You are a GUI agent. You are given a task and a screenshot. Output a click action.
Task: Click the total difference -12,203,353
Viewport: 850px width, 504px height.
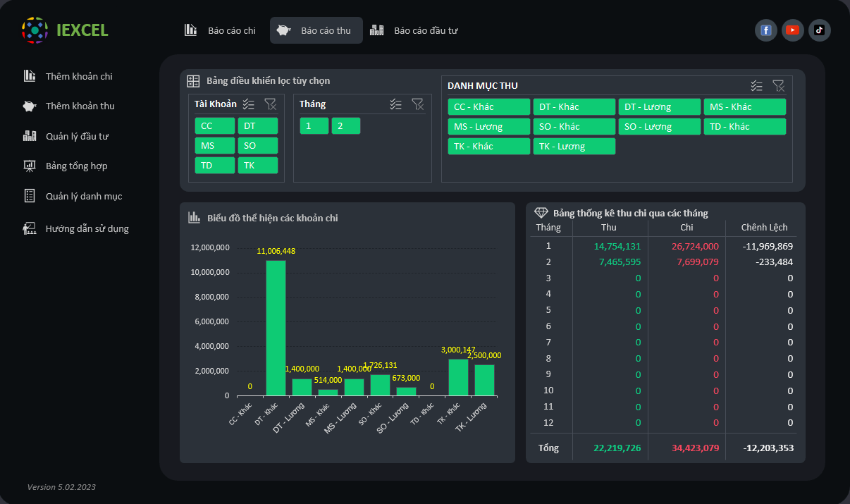tap(768, 448)
